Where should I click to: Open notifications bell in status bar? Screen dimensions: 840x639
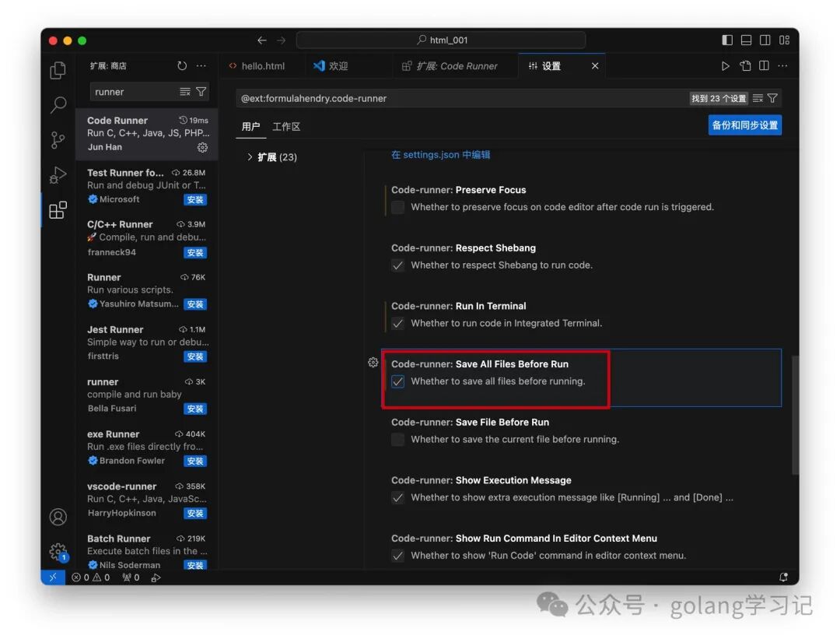coord(783,578)
